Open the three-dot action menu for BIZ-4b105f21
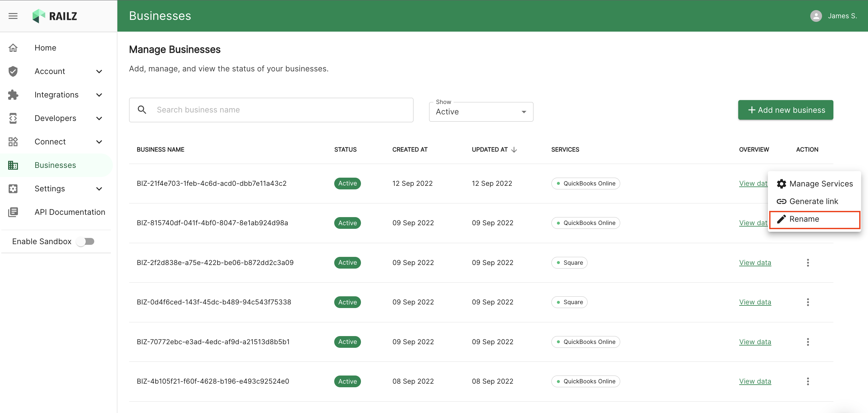The width and height of the screenshot is (868, 413). pyautogui.click(x=808, y=381)
